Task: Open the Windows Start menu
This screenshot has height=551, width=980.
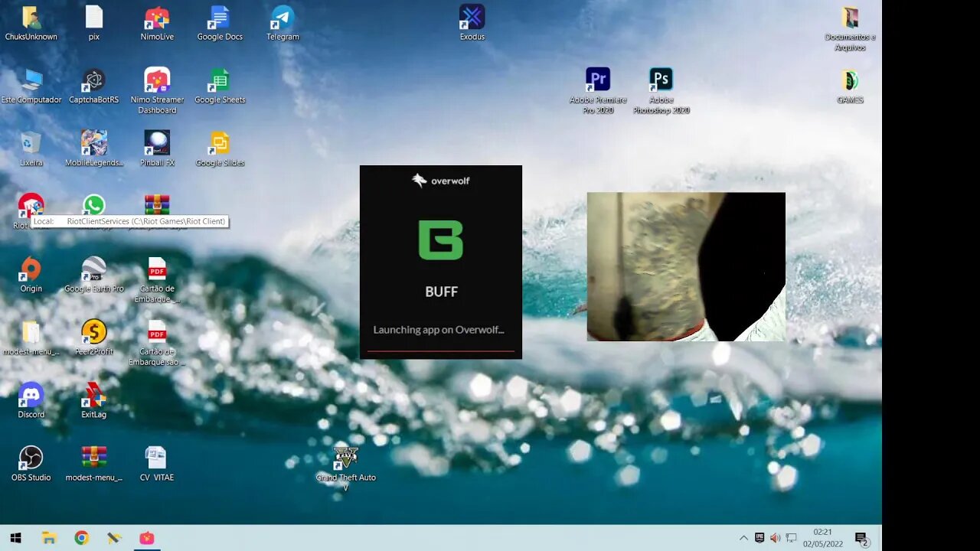Action: pos(15,538)
